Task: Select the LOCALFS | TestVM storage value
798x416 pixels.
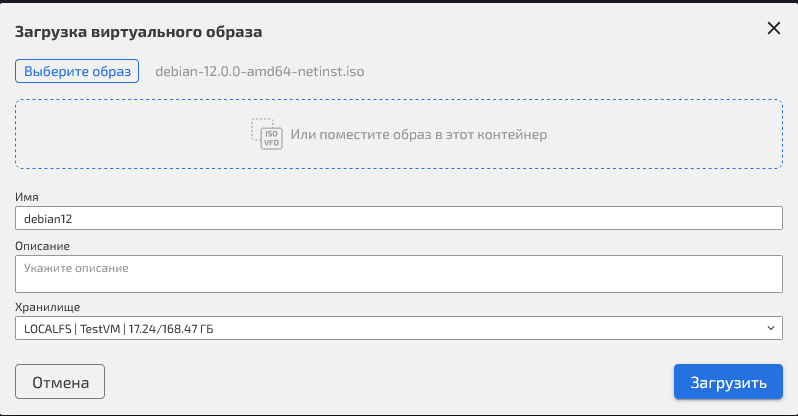Action: click(119, 327)
